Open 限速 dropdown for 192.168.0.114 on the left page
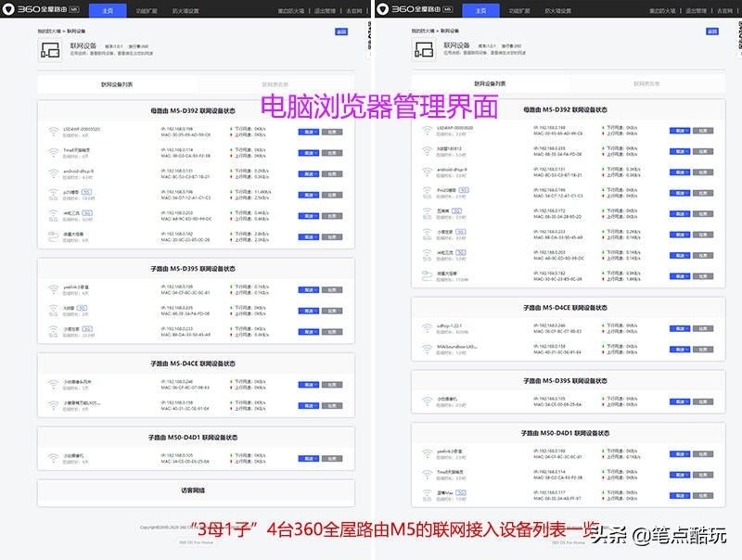Viewport: 742px width, 560px height. (307, 152)
